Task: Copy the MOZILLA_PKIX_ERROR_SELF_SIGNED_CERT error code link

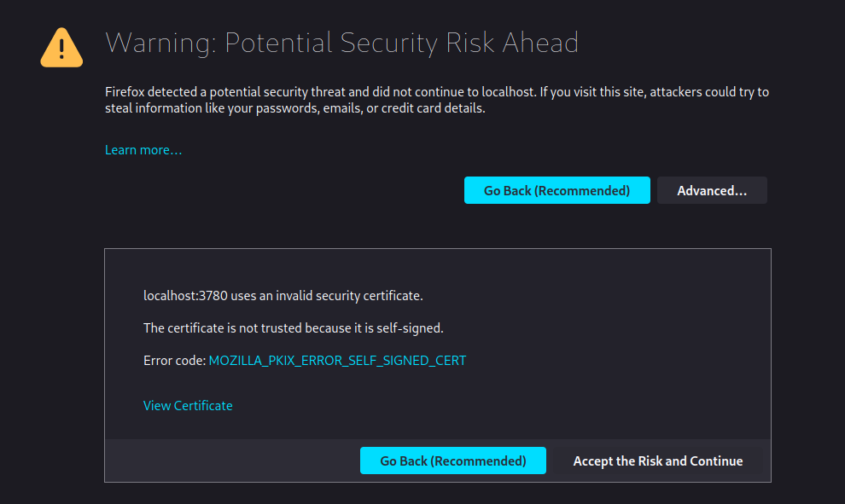Action: 337,360
